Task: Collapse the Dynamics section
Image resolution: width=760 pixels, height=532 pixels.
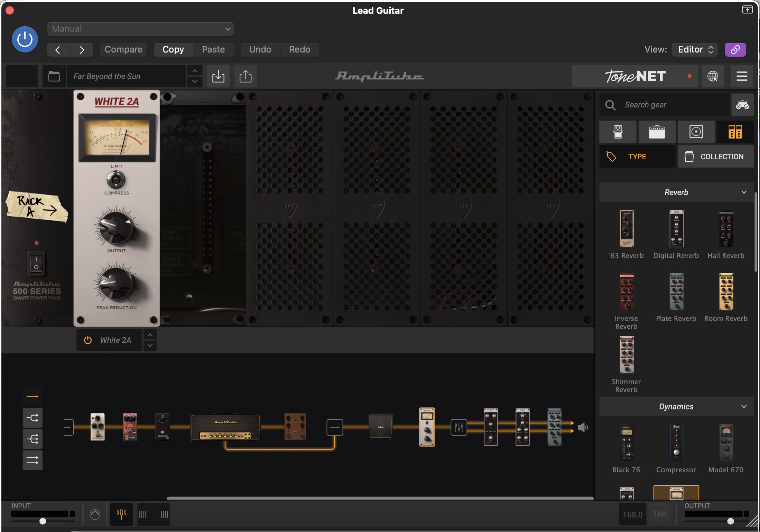Action: [676, 407]
